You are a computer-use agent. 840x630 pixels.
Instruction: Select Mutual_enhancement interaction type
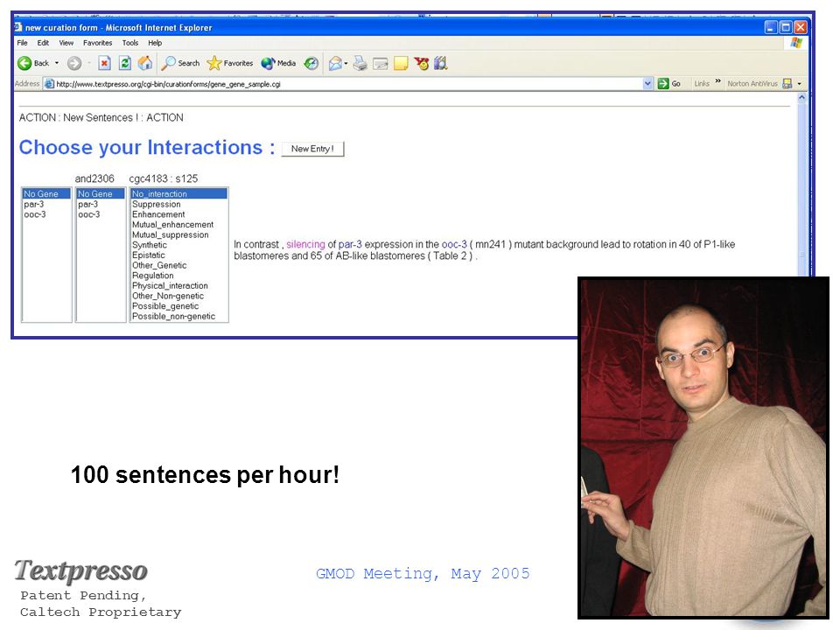178,225
